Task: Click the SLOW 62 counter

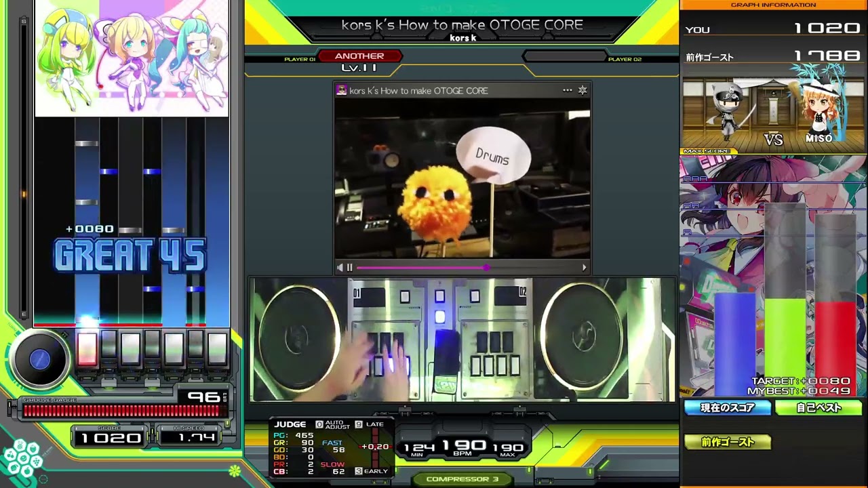Action: pos(333,468)
